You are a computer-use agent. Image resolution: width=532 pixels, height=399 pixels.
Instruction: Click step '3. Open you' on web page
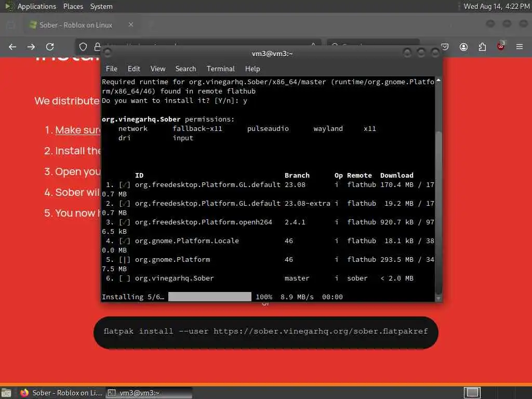pyautogui.click(x=72, y=171)
